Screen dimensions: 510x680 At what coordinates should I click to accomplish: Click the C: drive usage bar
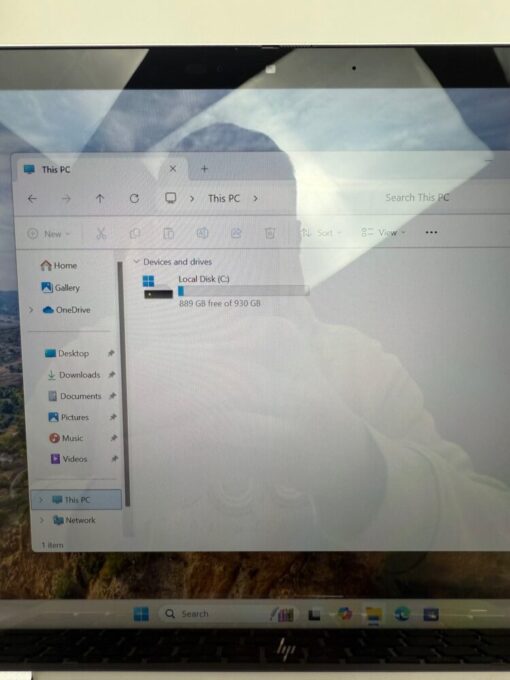tap(243, 291)
